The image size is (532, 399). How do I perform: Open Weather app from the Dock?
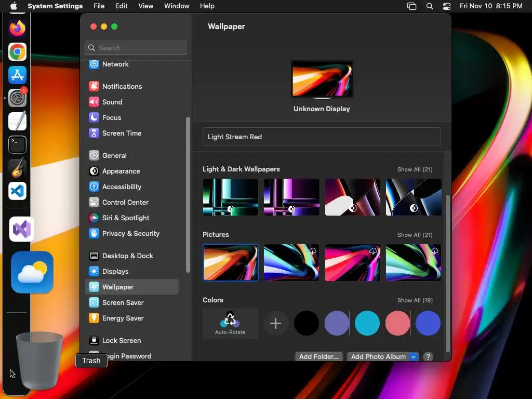click(32, 272)
